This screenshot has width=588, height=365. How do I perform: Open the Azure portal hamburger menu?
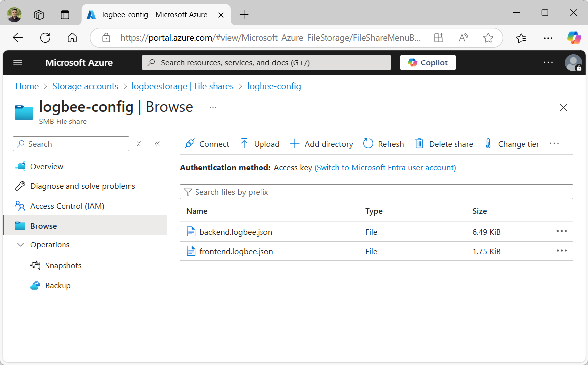click(x=18, y=62)
